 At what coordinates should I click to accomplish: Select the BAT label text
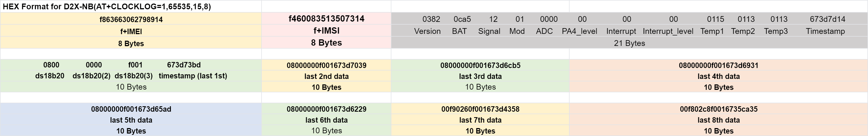click(459, 31)
